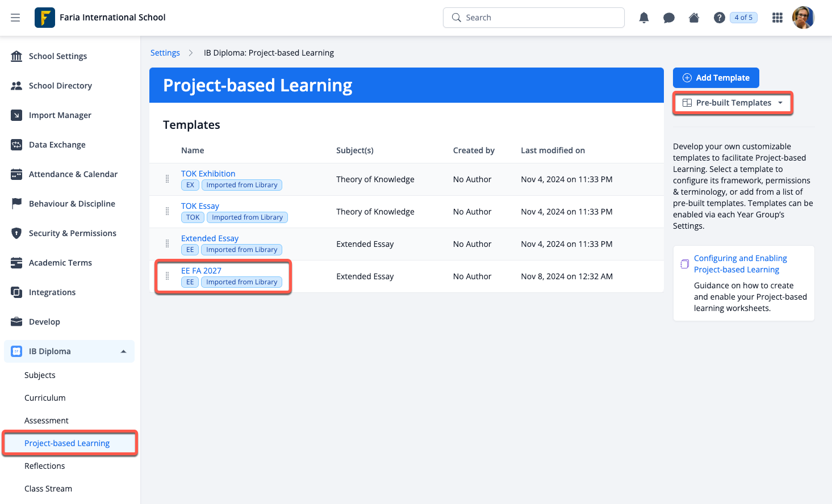The width and height of the screenshot is (832, 504).
Task: Expand the Pre-built Templates dropdown
Action: coord(733,103)
